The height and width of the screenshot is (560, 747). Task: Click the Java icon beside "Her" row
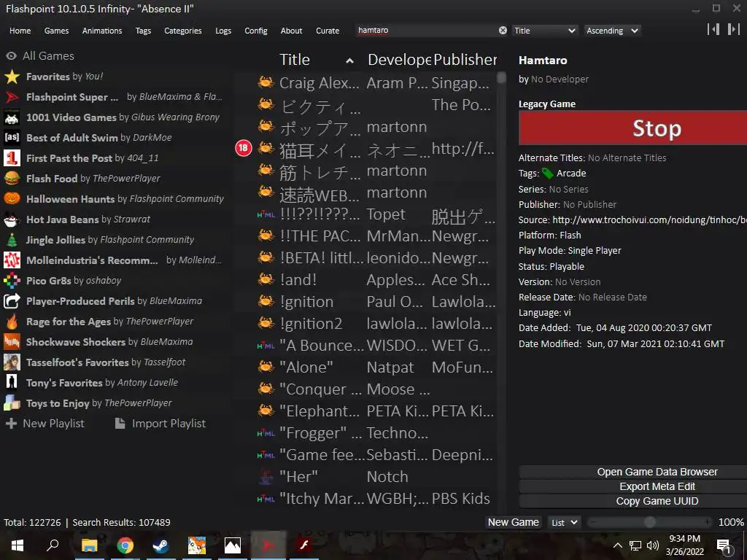tap(266, 477)
